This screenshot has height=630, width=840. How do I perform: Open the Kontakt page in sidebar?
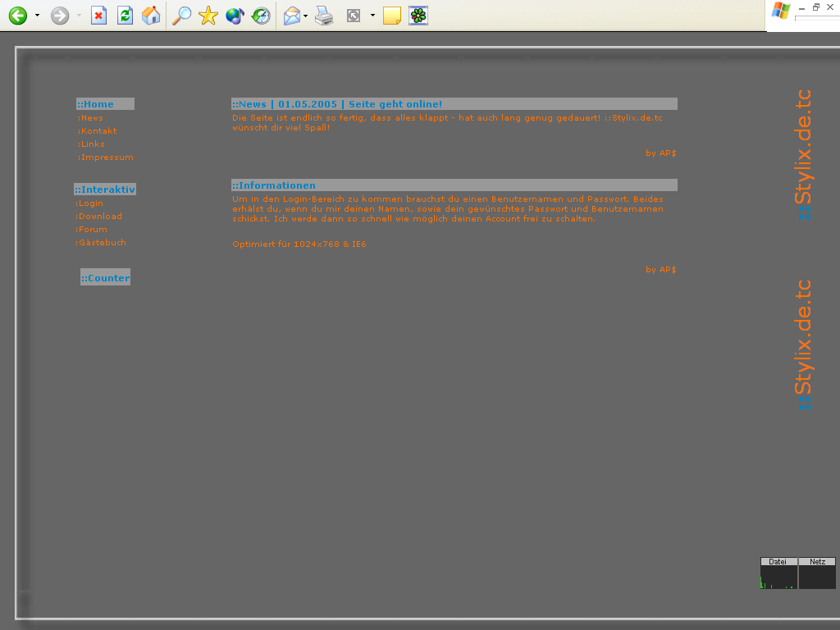(x=98, y=131)
